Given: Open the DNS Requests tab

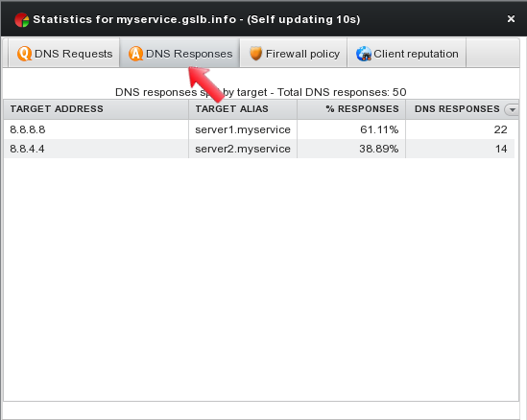Looking at the screenshot, I should point(64,54).
